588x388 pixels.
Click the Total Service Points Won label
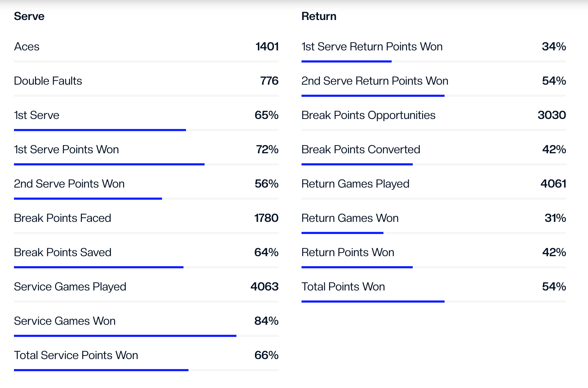(76, 355)
